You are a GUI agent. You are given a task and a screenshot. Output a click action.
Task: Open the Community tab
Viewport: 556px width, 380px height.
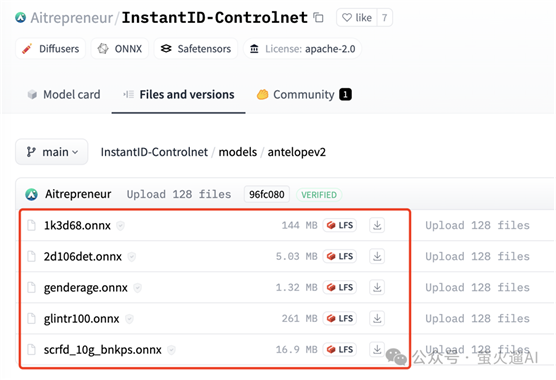pyautogui.click(x=304, y=95)
